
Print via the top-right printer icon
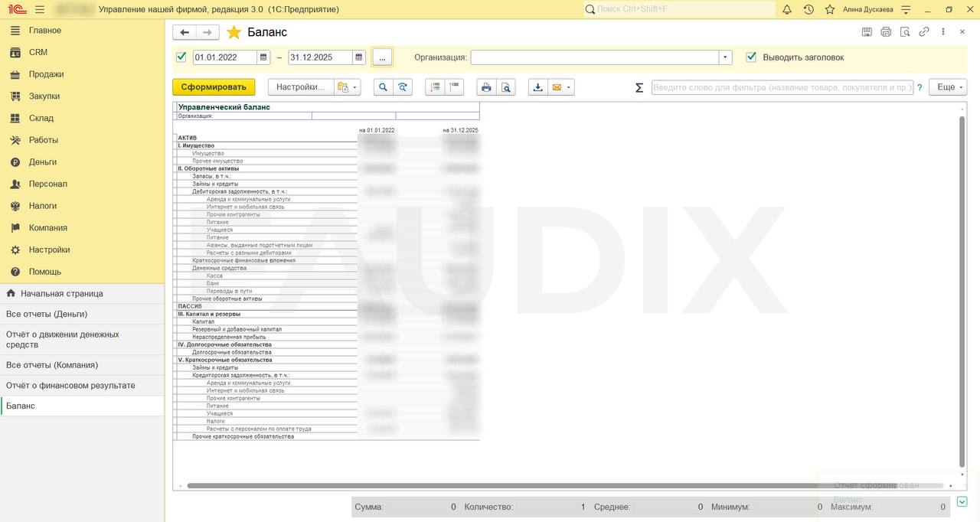(886, 32)
